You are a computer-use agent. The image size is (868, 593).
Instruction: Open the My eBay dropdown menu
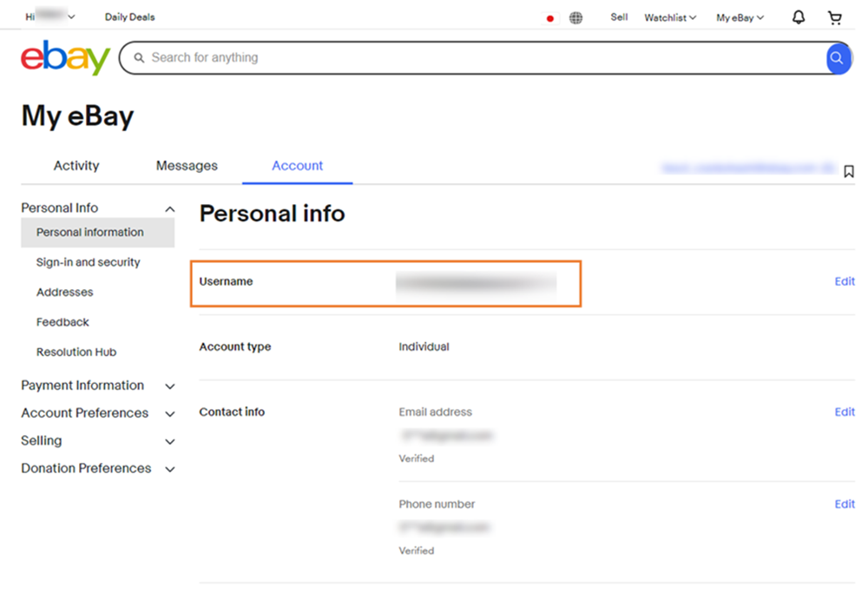pyautogui.click(x=740, y=17)
